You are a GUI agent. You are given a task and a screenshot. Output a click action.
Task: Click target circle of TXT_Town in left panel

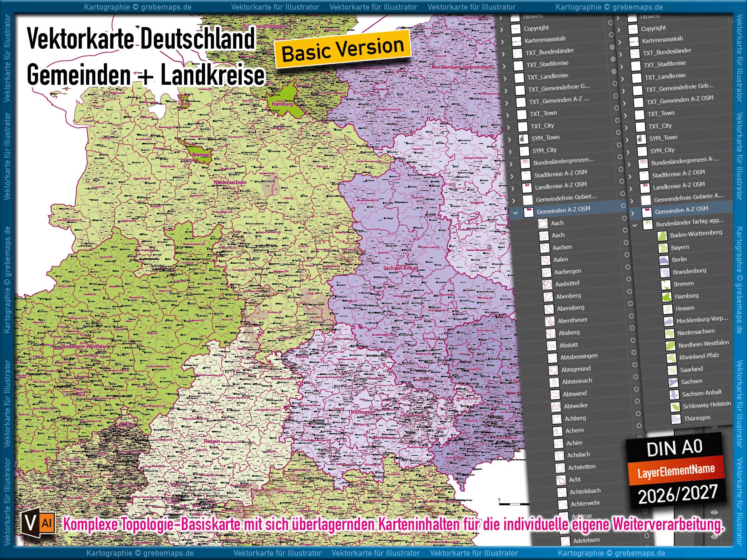tap(616, 108)
